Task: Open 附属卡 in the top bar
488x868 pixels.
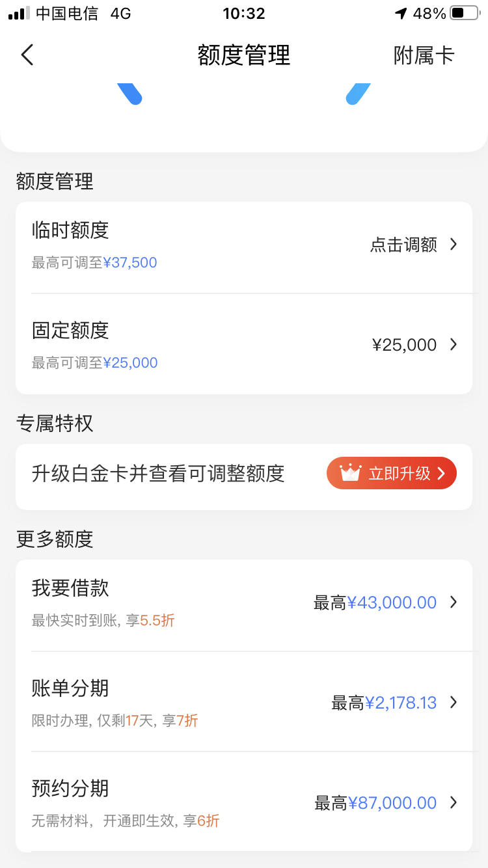Action: (424, 55)
